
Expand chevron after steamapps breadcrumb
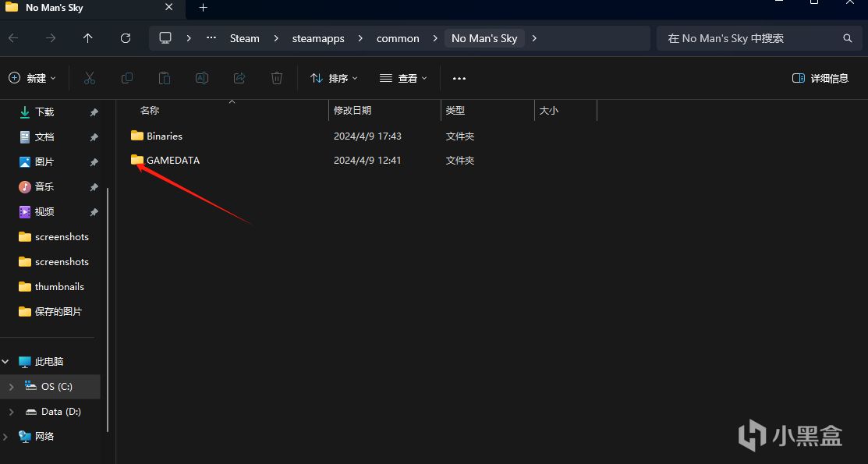[x=360, y=38]
